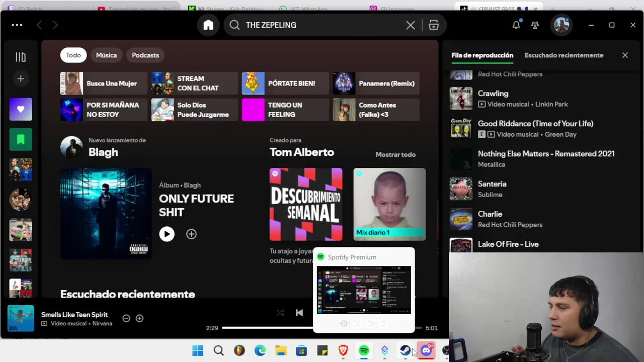Click Mostrar todo link
This screenshot has width=644, height=362.
[x=395, y=154]
